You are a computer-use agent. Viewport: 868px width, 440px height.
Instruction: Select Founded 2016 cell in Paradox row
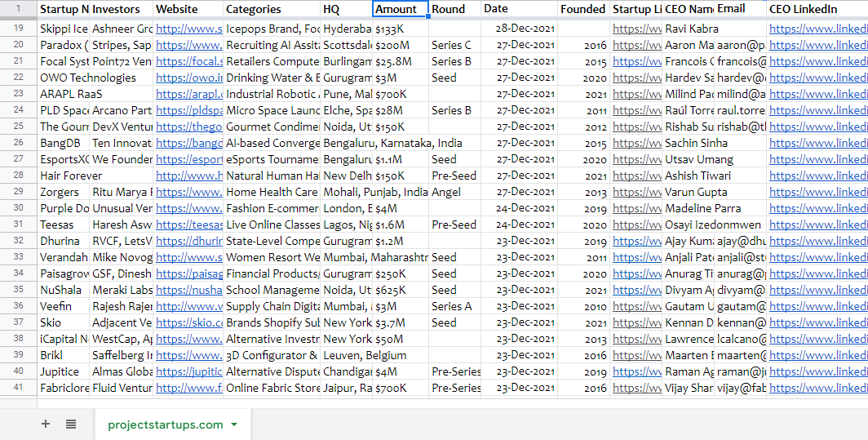(x=583, y=45)
